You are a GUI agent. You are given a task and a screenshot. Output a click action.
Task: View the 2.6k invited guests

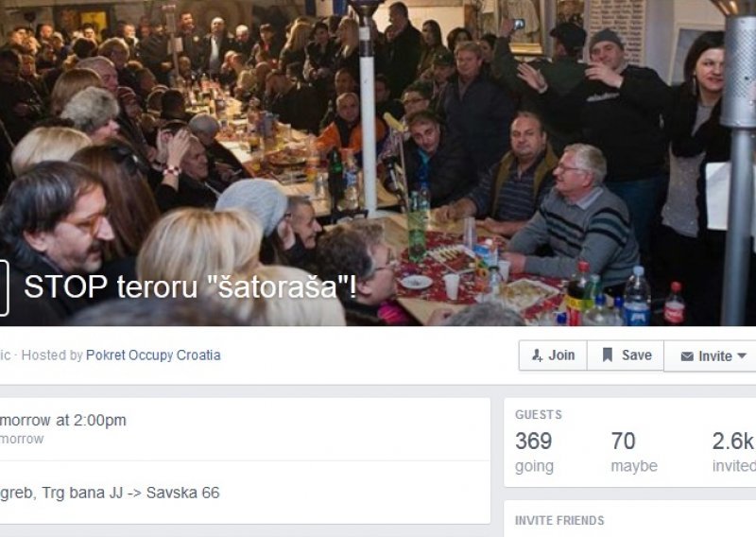(732, 441)
